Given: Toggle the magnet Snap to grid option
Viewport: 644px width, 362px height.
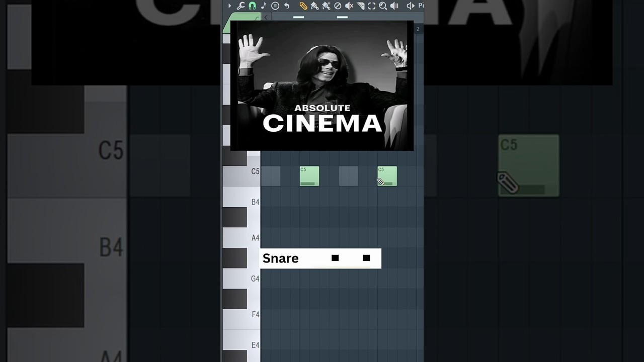Looking at the screenshot, I should point(252,6).
